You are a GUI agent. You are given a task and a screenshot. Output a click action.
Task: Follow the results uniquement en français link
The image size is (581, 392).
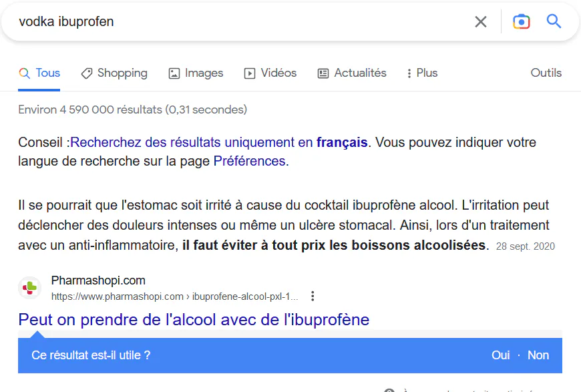coord(218,142)
